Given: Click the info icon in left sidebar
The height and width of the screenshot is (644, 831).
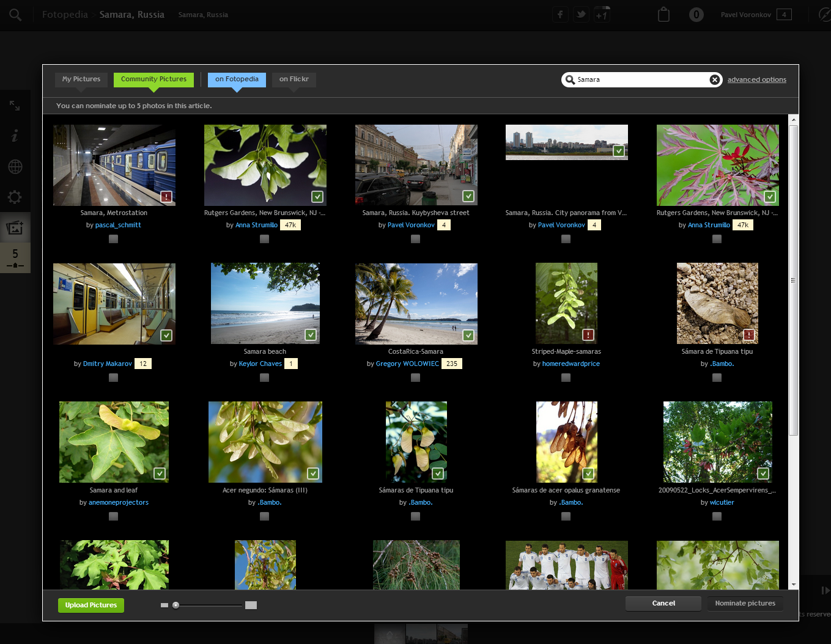Looking at the screenshot, I should [x=15, y=136].
